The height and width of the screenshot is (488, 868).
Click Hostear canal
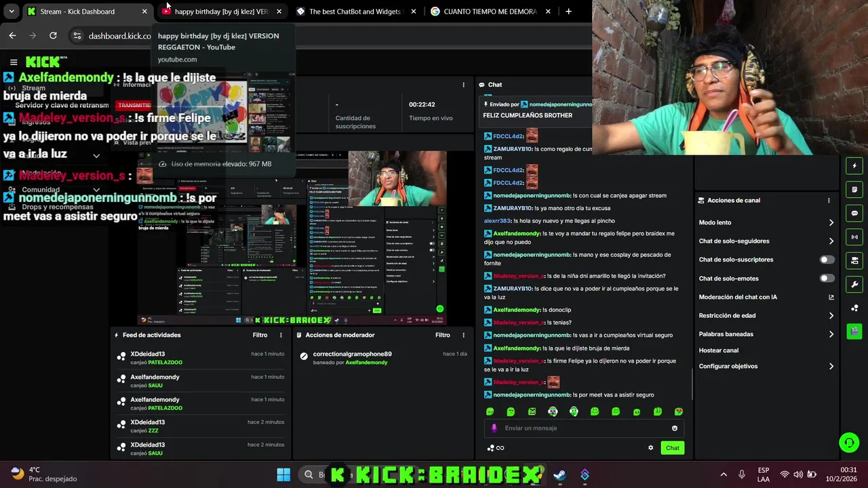tap(719, 350)
